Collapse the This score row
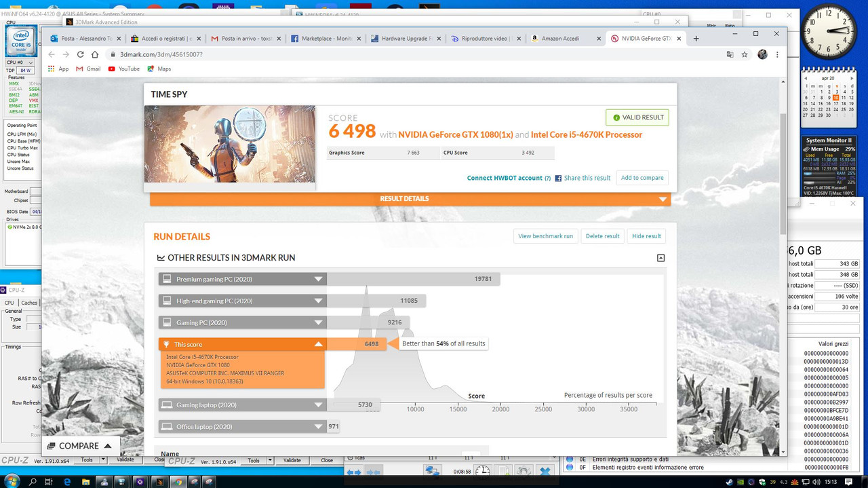 click(243, 344)
